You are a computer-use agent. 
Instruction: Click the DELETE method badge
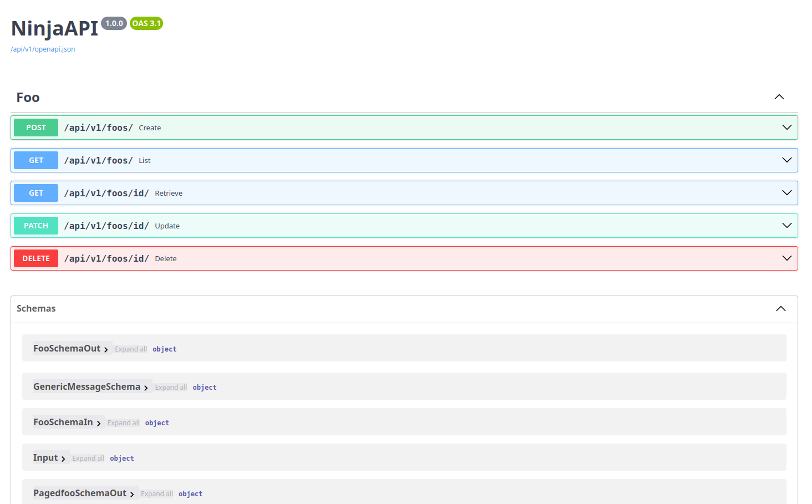point(35,258)
